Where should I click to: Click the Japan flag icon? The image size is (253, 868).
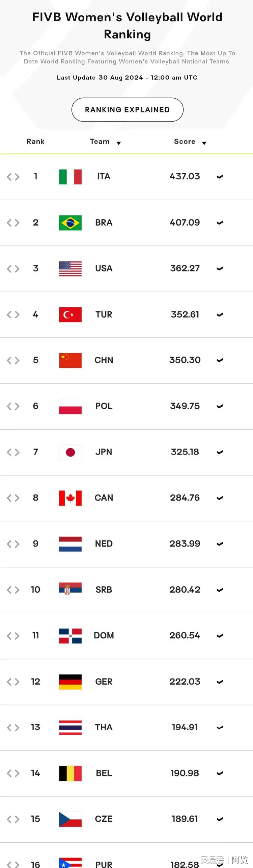point(70,452)
